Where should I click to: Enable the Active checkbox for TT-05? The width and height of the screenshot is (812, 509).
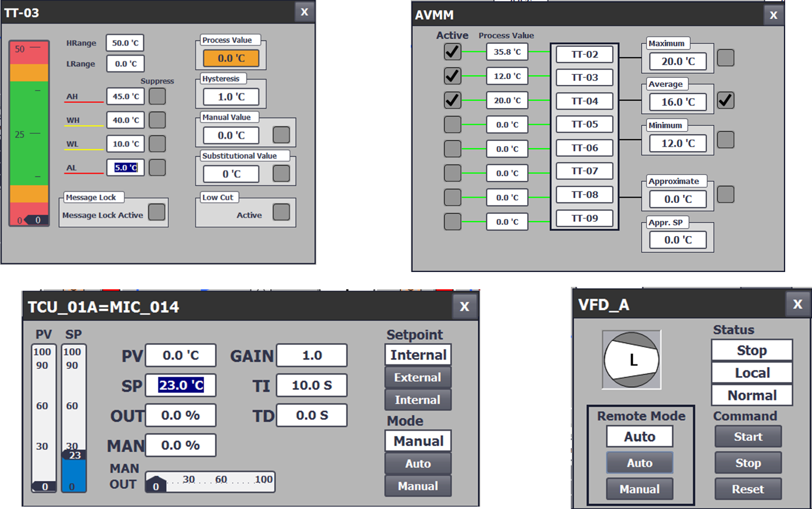pyautogui.click(x=452, y=125)
